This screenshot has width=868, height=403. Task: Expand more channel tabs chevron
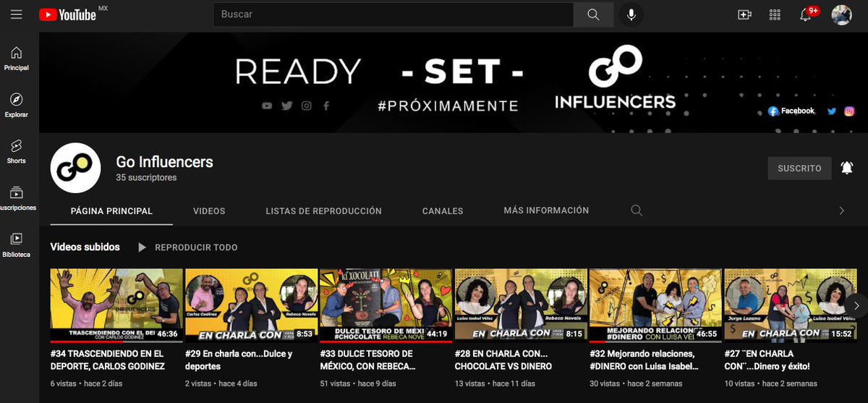click(x=841, y=211)
